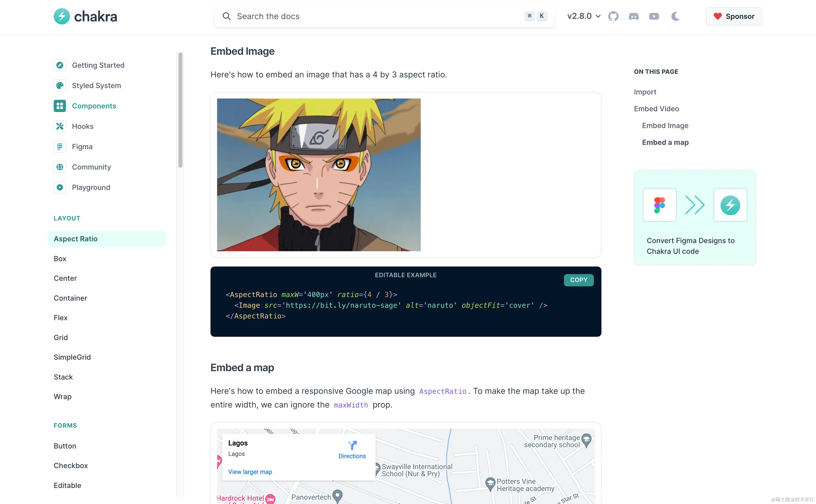Select Aspect Ratio in layout list

click(x=107, y=239)
